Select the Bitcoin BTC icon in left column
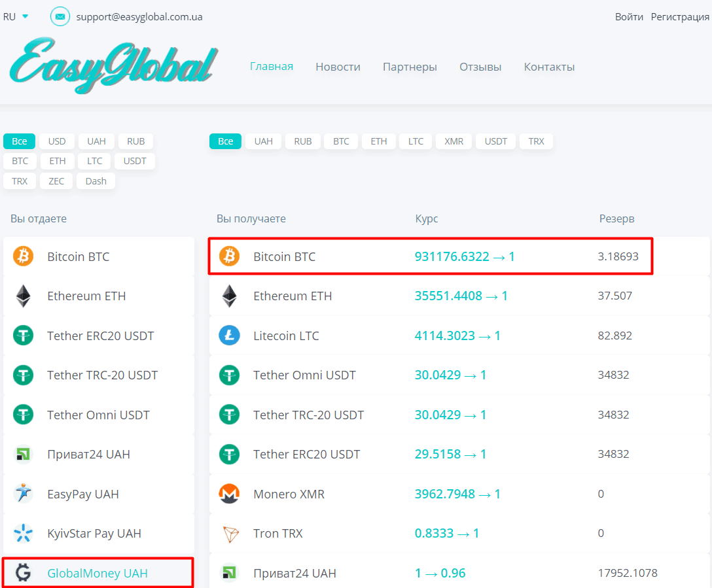 [23, 256]
